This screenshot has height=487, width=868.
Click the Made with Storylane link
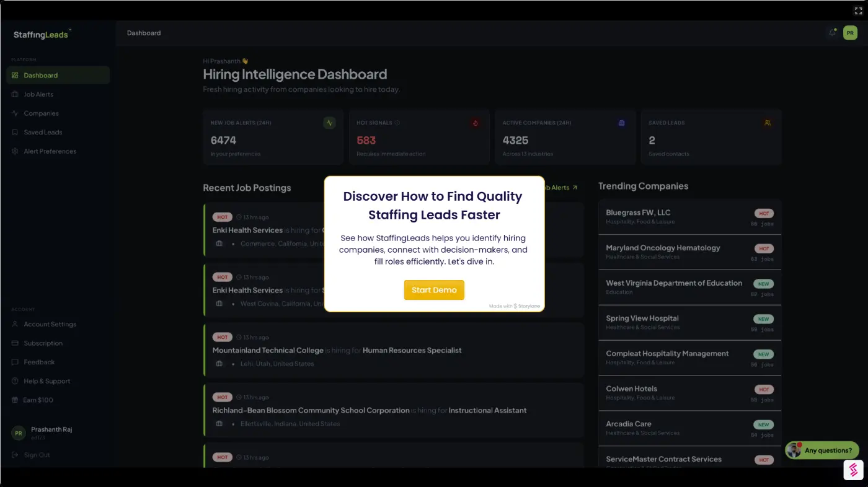pos(515,306)
